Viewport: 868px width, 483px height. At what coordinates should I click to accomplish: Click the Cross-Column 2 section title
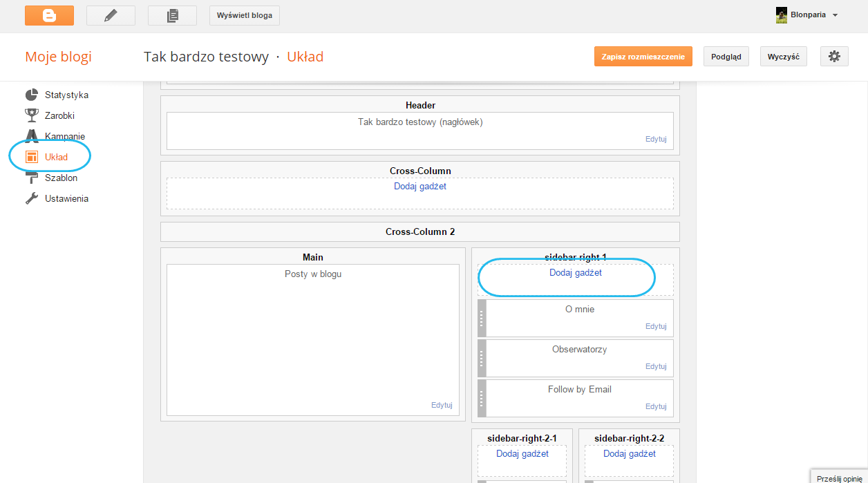420,232
